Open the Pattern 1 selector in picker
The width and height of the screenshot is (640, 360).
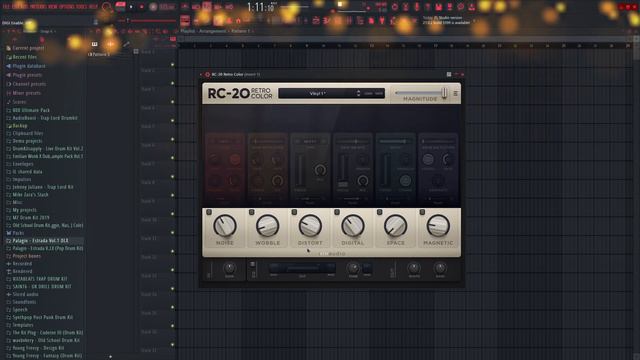click(x=99, y=54)
